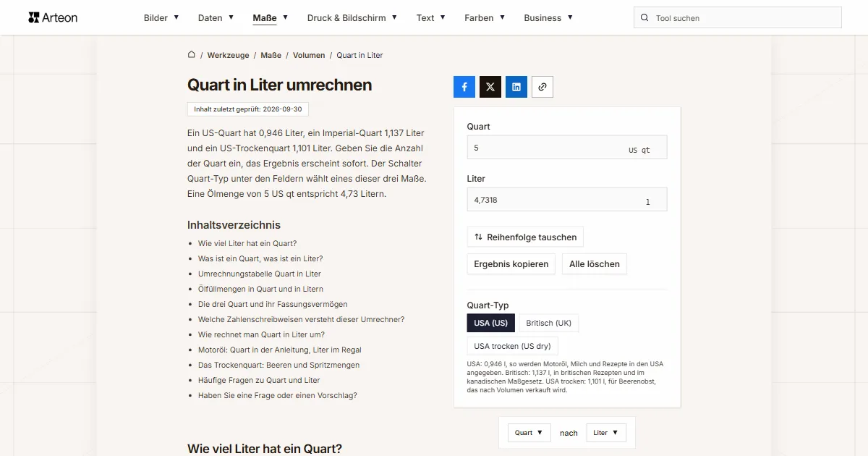Image resolution: width=868 pixels, height=456 pixels.
Task: Click the Arteon logo
Action: [x=53, y=17]
